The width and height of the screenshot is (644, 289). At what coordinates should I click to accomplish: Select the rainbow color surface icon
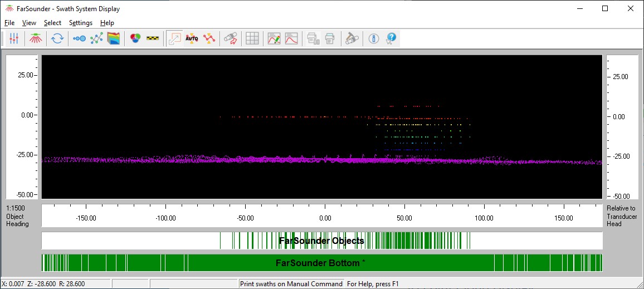click(114, 38)
